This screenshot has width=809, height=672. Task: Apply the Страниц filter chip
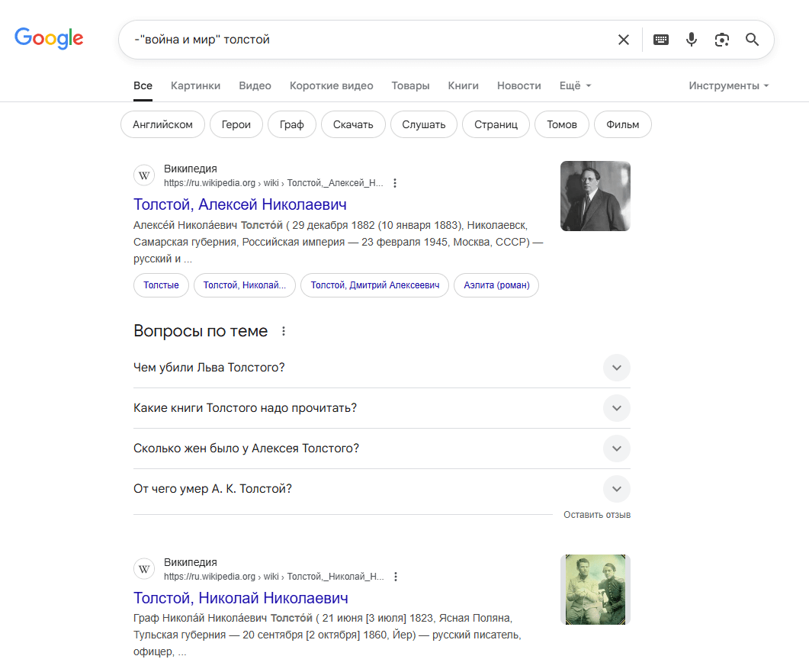point(496,124)
